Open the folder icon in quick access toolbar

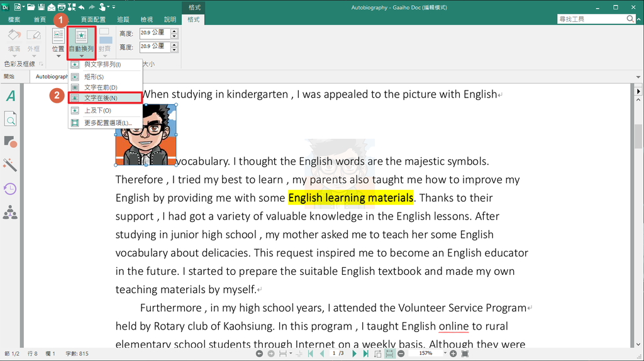(31, 7)
